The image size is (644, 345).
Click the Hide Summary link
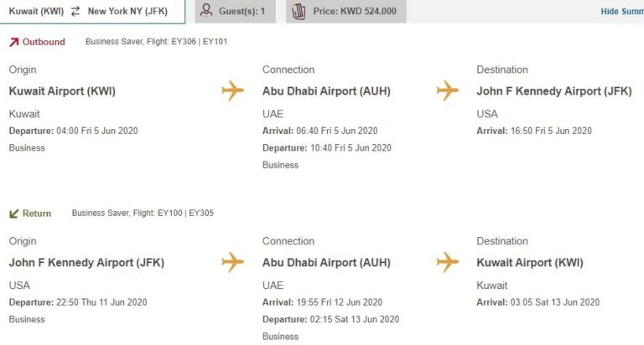click(621, 12)
